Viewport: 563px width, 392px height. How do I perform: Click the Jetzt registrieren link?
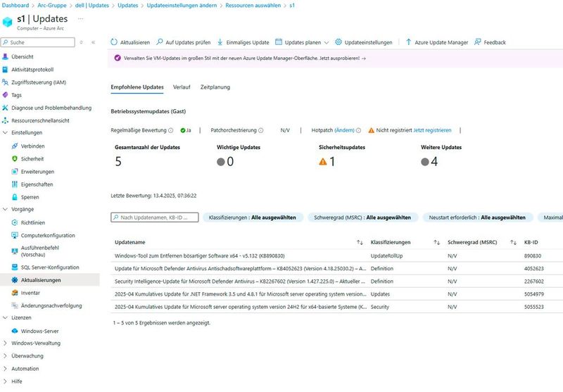point(432,130)
